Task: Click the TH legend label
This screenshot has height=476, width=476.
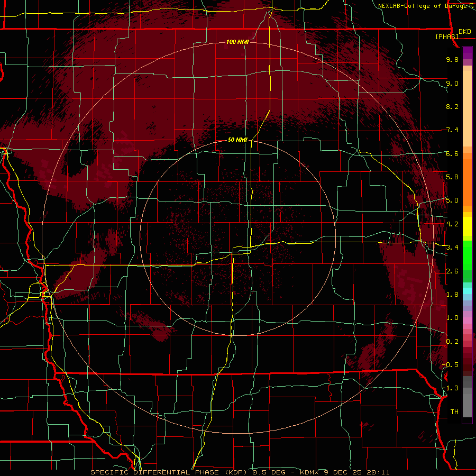Action: pyautogui.click(x=454, y=412)
